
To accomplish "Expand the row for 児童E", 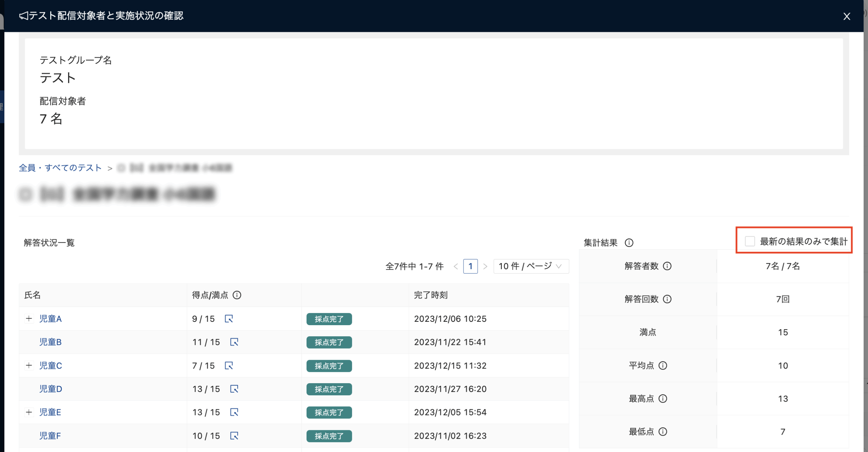I will click(29, 412).
